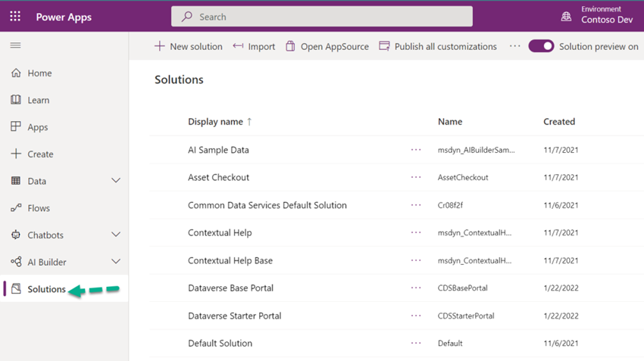Click the Environment globe icon

coord(567,17)
